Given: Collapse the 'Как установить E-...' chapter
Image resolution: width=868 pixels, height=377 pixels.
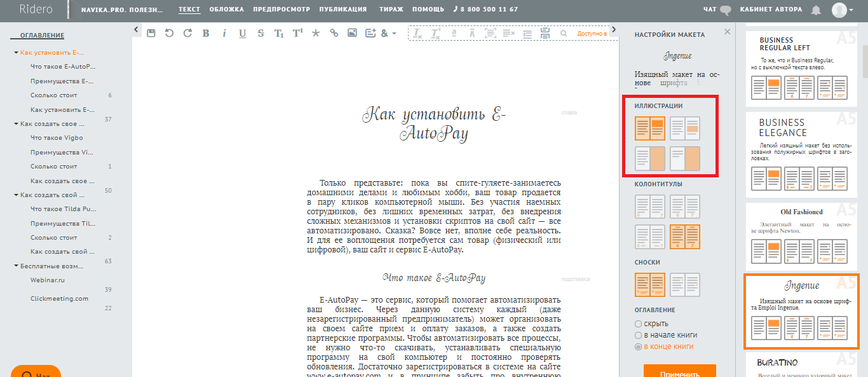Looking at the screenshot, I should coord(16,53).
